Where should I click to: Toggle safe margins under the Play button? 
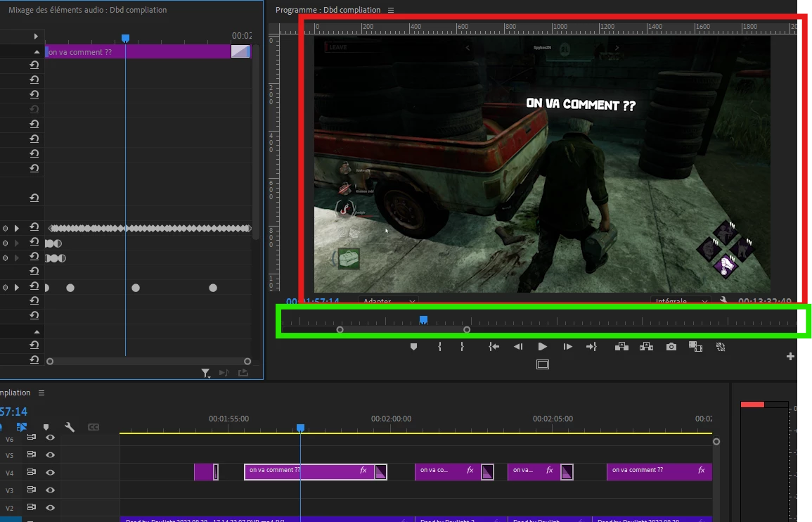point(542,364)
